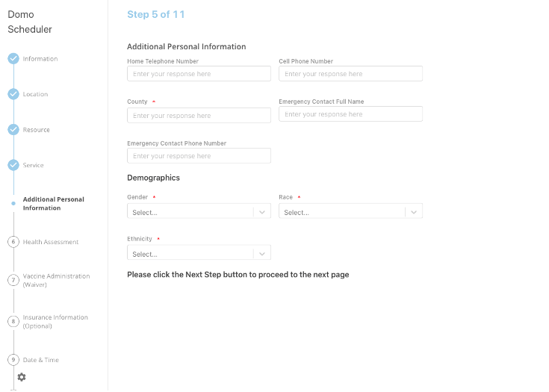This screenshot has width=549, height=392.
Task: Select Additional Personal Information sidebar step
Action: 54,203
